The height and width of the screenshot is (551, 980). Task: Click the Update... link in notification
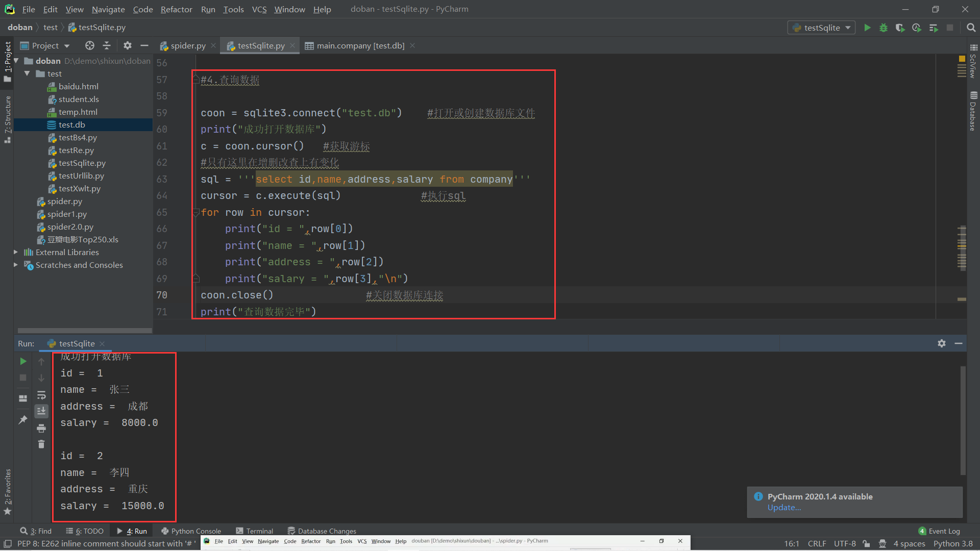[x=784, y=507]
